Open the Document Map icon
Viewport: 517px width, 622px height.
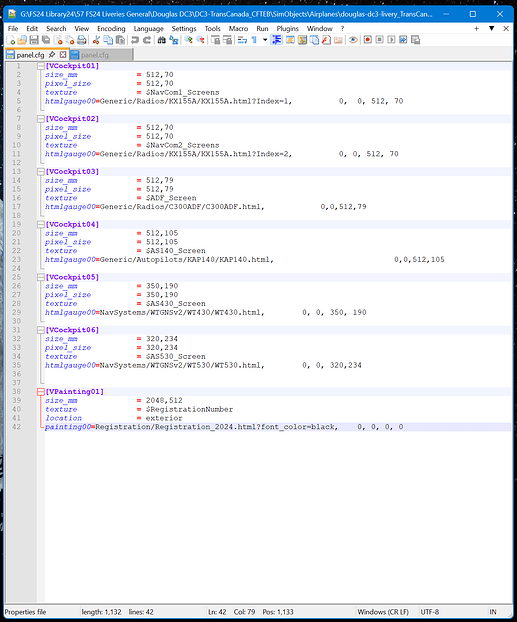point(302,40)
